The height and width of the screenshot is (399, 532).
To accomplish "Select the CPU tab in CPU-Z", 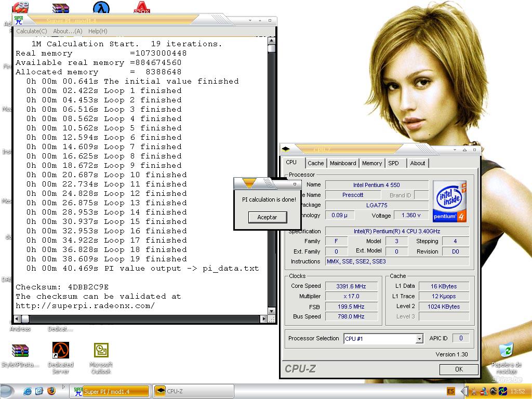I will (291, 162).
